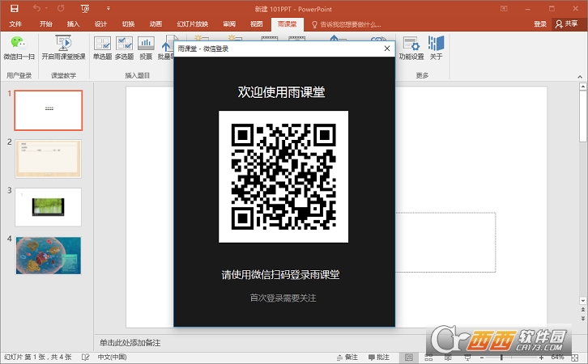Insert a 多选题 multiple-choice question
Viewport: 588px width, 364px height.
(124, 48)
